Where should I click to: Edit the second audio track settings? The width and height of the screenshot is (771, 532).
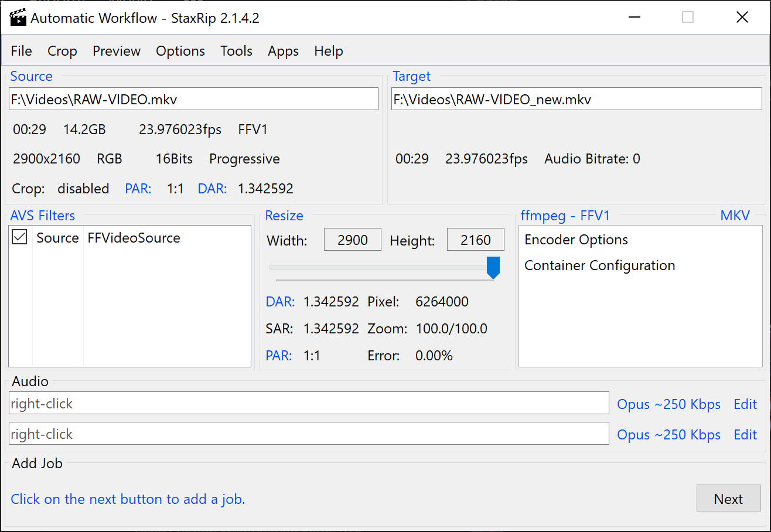pyautogui.click(x=745, y=434)
